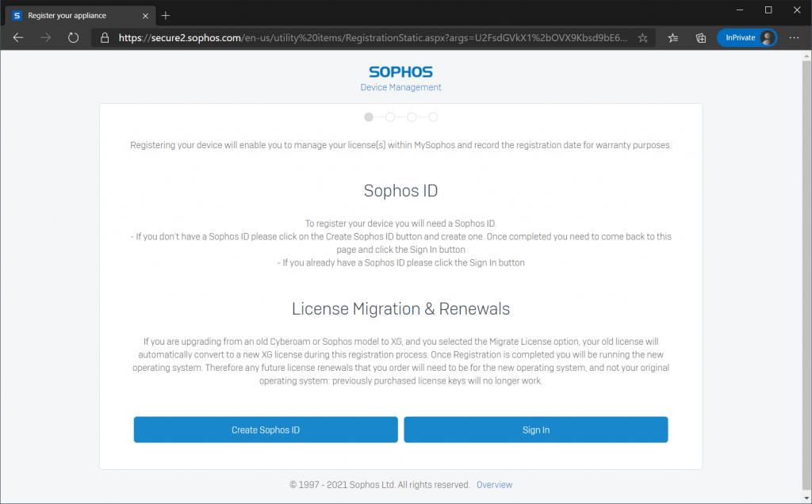Close the browser window
812x504 pixels.
coord(797,10)
